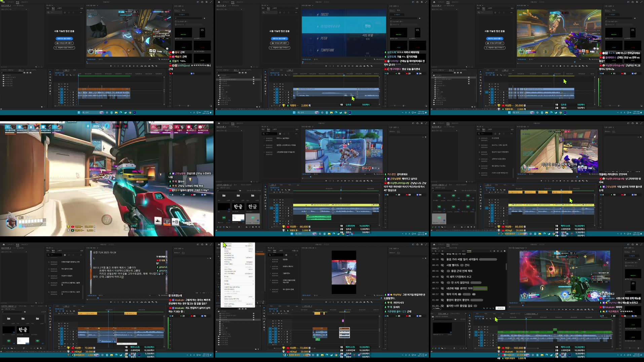Toggle the eye icon on the 00:45 transcript line

[x=442, y=265]
